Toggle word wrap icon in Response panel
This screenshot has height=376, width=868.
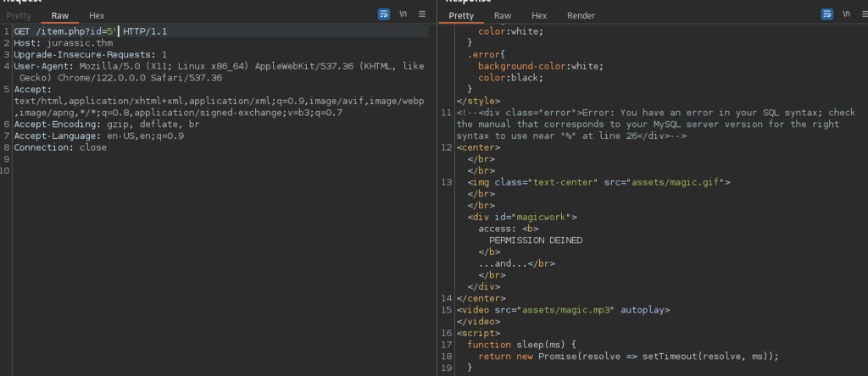click(826, 14)
